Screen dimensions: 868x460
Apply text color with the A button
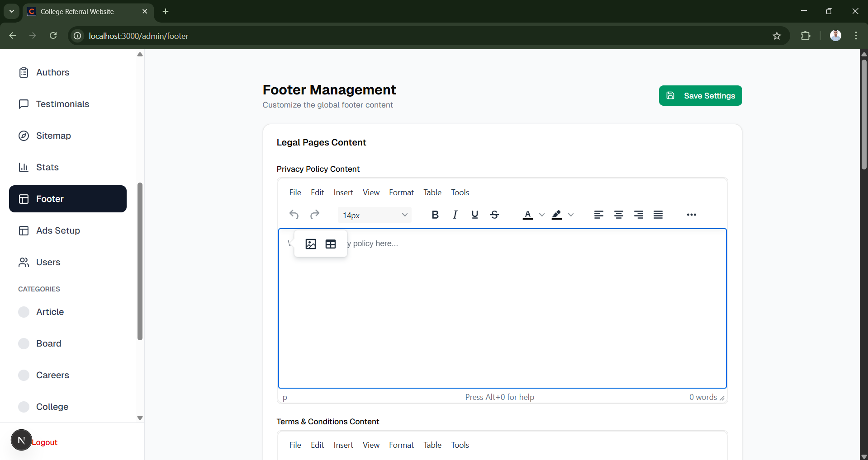pyautogui.click(x=527, y=215)
